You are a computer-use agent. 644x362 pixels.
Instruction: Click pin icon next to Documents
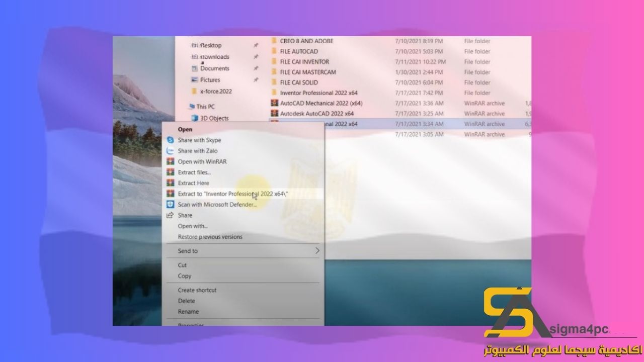tap(256, 68)
